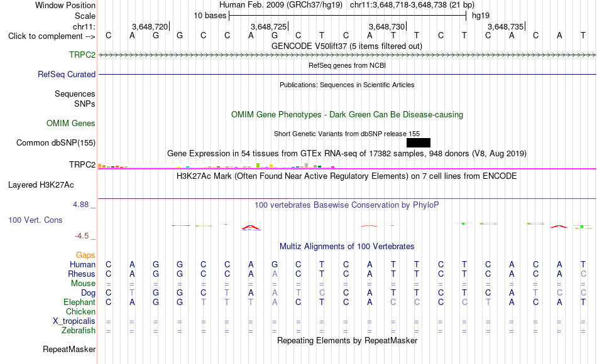Open the Layered H3K27Ac track label
The image size is (597, 364).
point(41,185)
